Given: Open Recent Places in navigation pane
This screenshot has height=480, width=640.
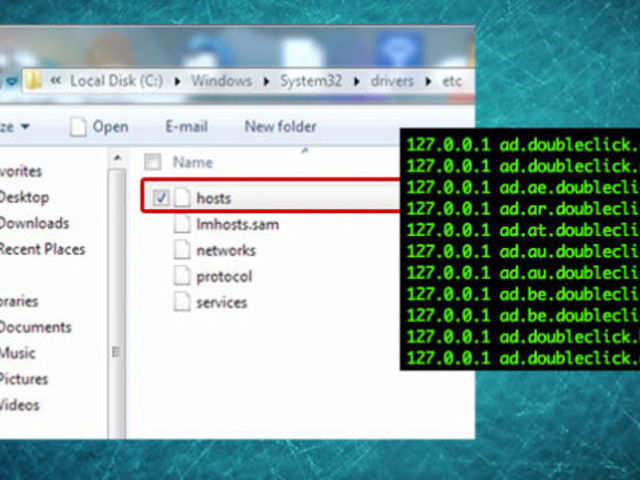Looking at the screenshot, I should 42,249.
